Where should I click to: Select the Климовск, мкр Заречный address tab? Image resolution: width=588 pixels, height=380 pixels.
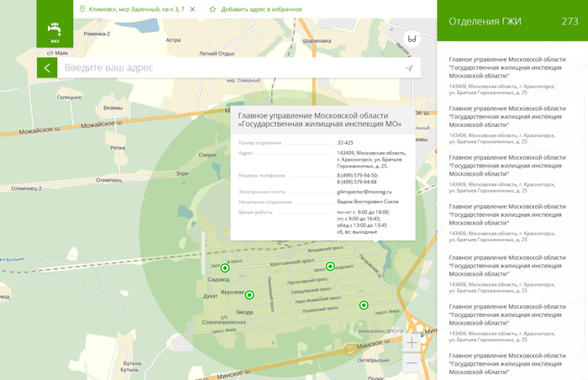tap(135, 9)
